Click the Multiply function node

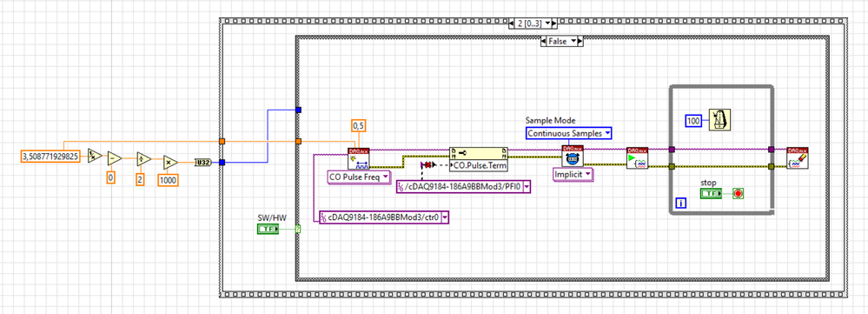(170, 163)
